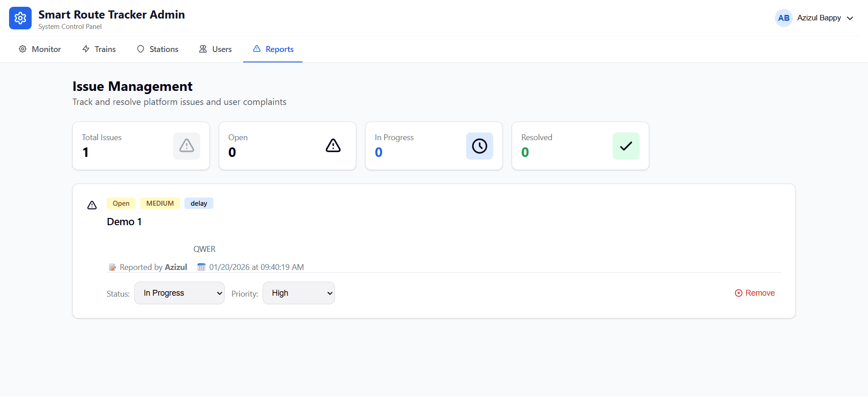
Task: Click the Issue Management heading
Action: coord(132,86)
